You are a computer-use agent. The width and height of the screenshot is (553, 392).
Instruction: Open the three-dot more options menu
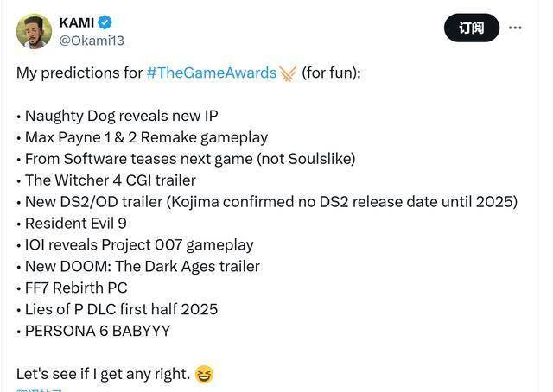point(515,28)
